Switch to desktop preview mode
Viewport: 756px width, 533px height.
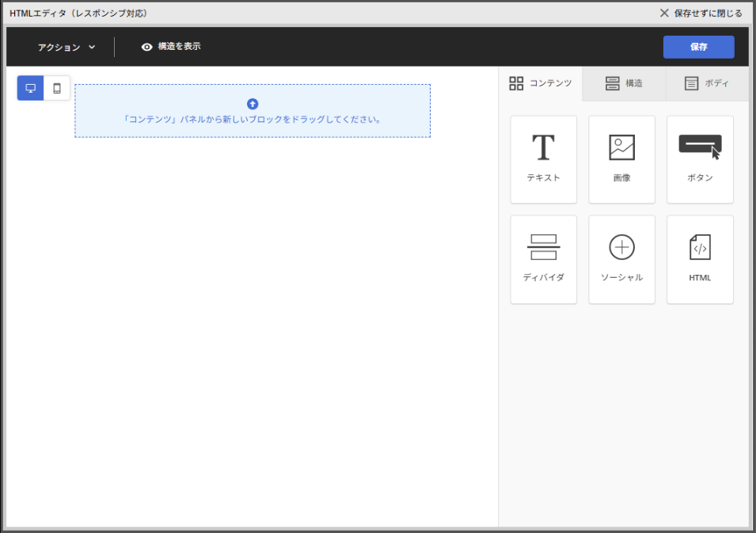[31, 88]
